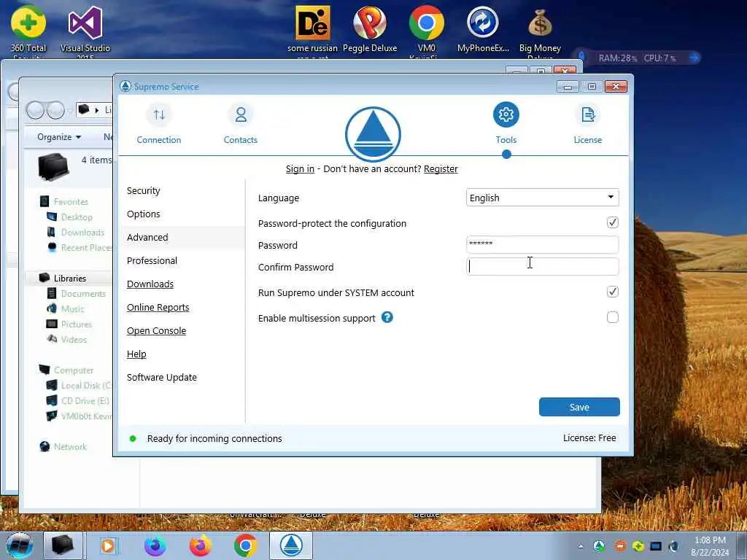
Task: Click into the Confirm Password field
Action: click(x=543, y=267)
